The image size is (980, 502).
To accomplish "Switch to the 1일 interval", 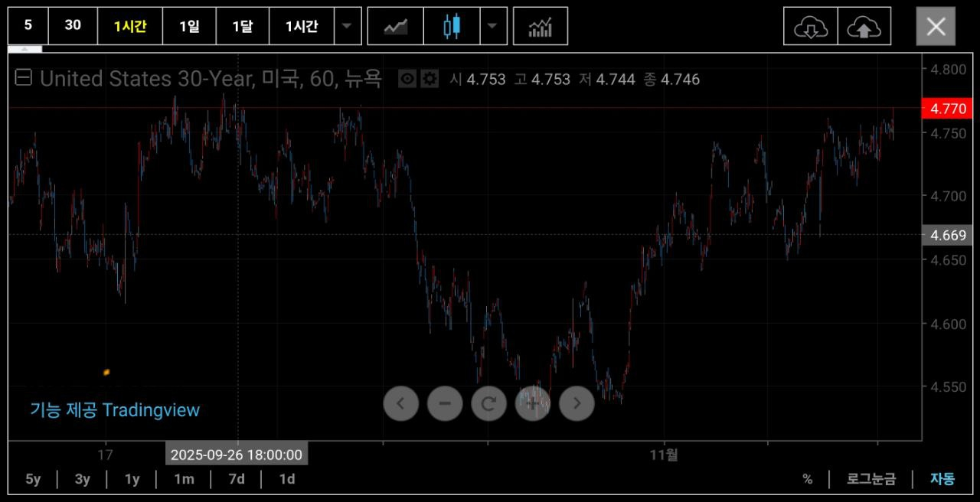I will [189, 27].
